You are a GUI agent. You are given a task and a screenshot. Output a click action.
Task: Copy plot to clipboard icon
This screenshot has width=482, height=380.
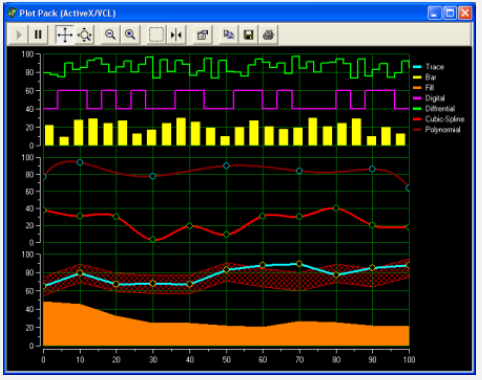pos(228,35)
